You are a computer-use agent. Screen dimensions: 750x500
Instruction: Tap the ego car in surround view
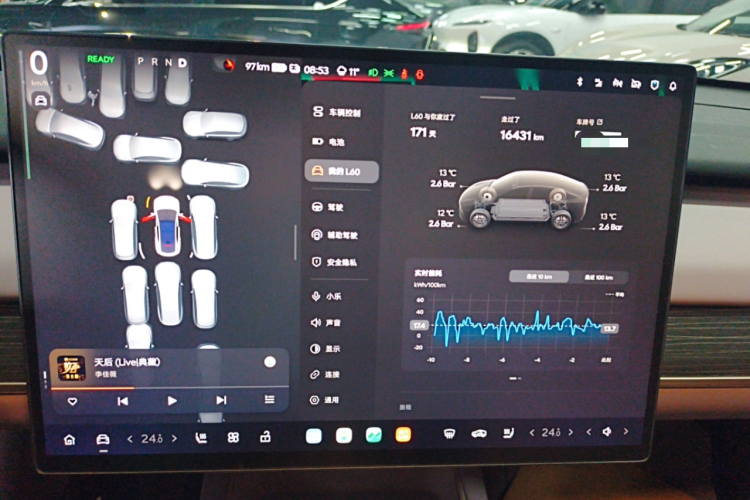click(166, 225)
